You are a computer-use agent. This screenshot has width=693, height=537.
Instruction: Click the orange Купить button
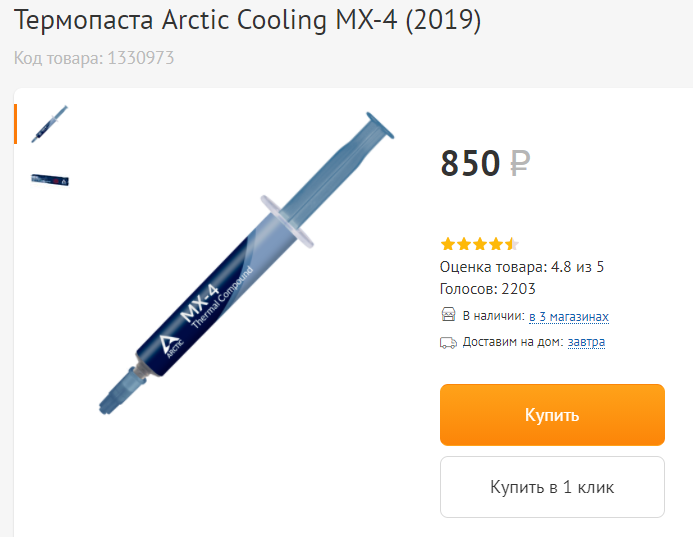point(552,415)
